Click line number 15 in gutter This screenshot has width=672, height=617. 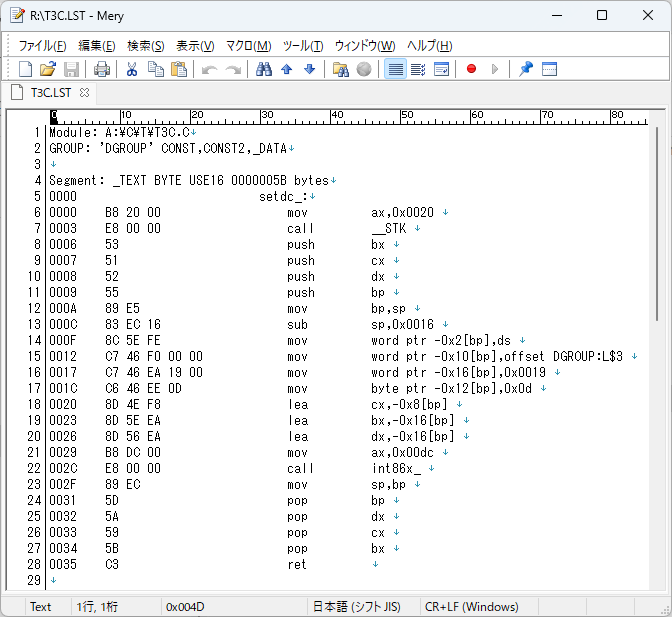[x=34, y=356]
